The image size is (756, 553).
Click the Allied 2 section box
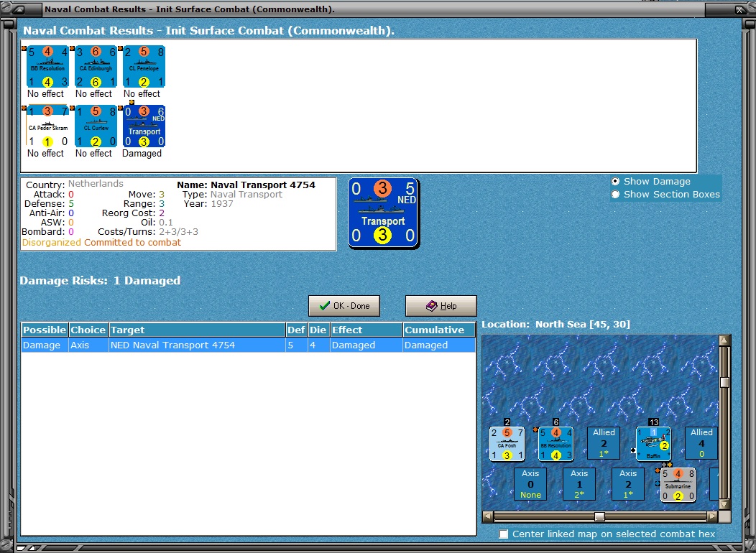pos(604,442)
